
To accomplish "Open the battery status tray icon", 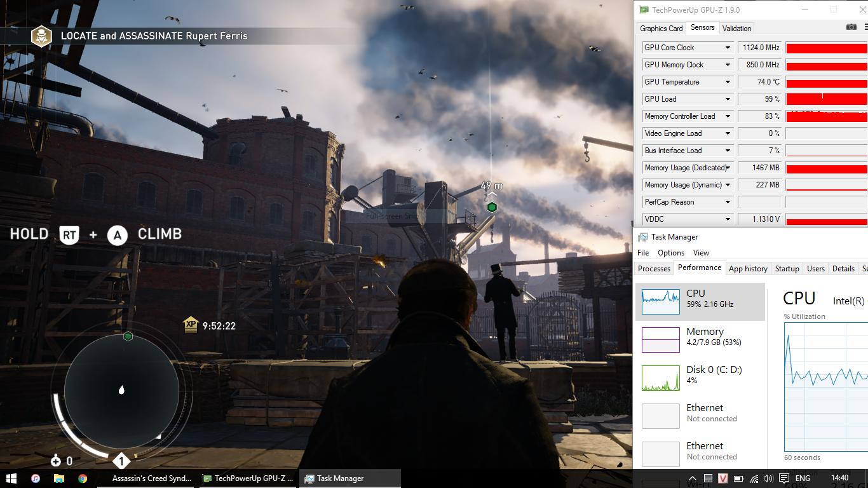I will (x=738, y=478).
